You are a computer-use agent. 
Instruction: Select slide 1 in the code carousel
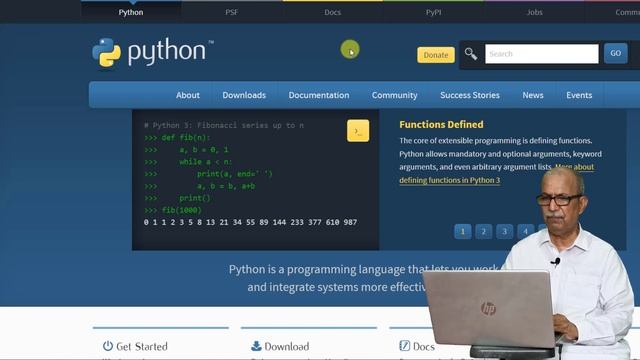point(462,231)
